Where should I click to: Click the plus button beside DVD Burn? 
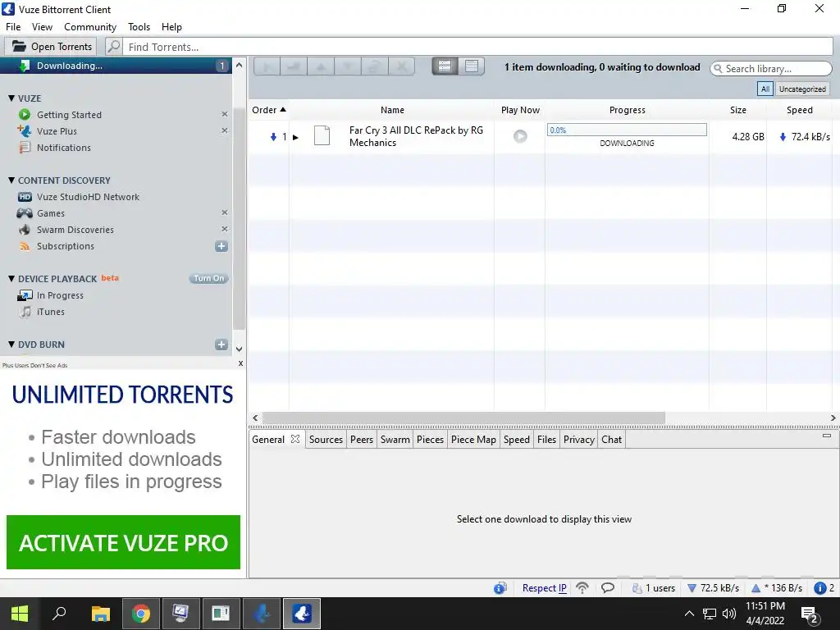[221, 345]
